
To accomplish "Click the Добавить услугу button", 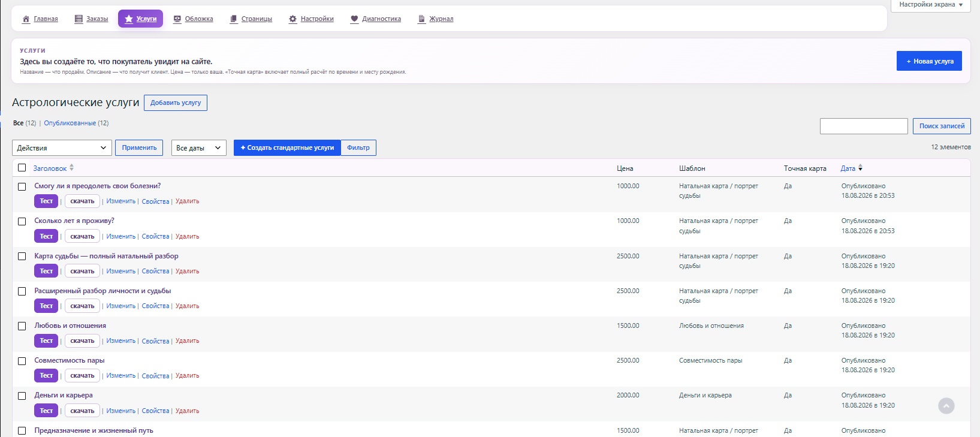I will pyautogui.click(x=176, y=103).
